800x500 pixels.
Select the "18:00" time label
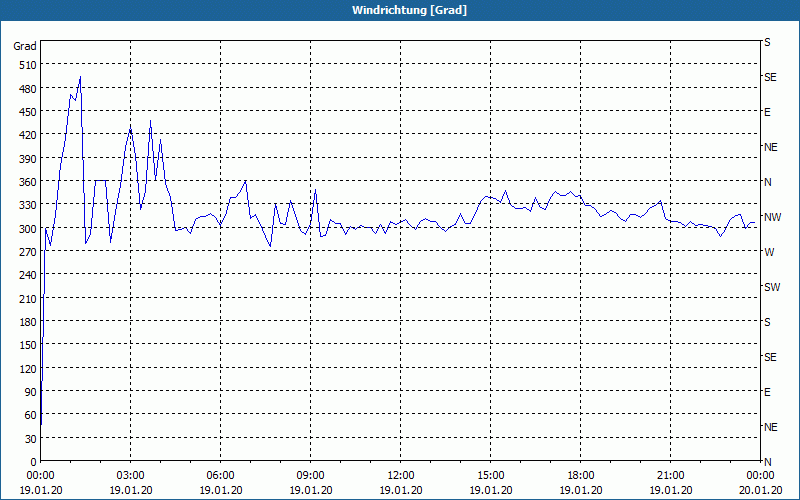click(581, 476)
